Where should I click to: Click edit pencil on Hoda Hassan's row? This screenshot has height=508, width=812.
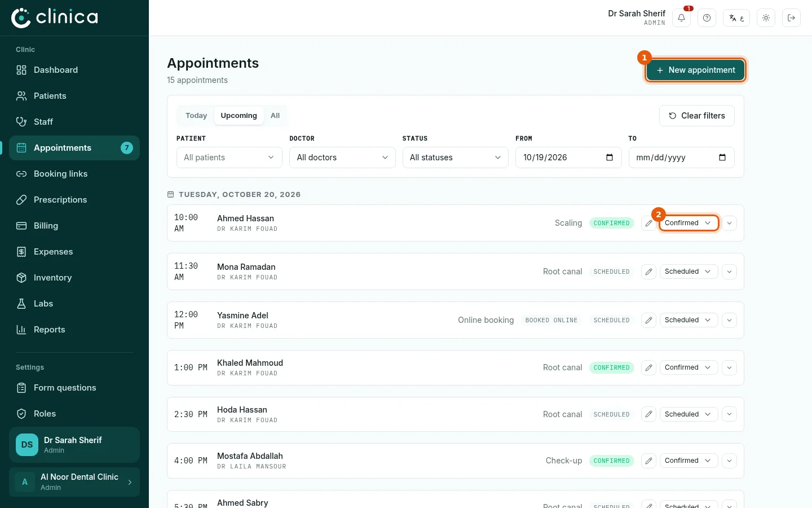[649, 414]
